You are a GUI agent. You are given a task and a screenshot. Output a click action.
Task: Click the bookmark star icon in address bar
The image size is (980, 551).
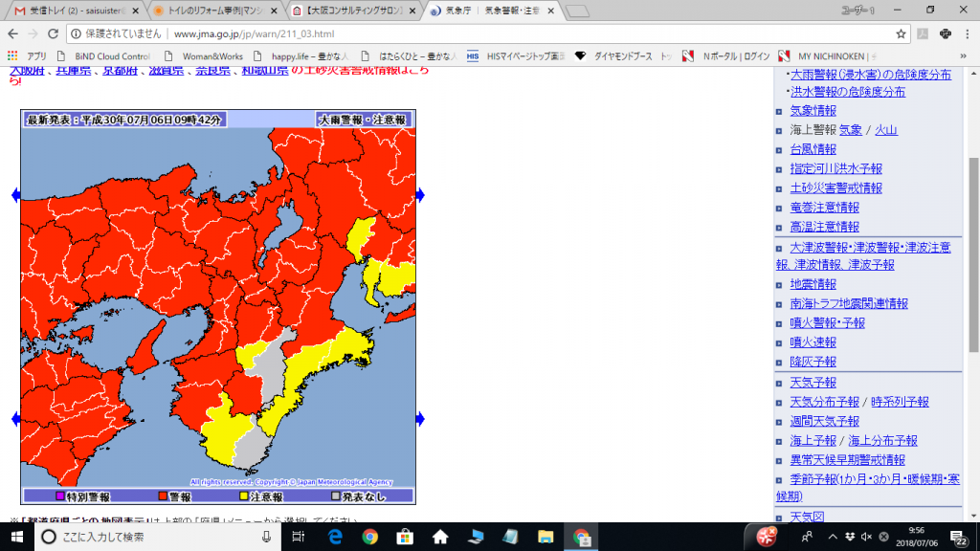901,33
